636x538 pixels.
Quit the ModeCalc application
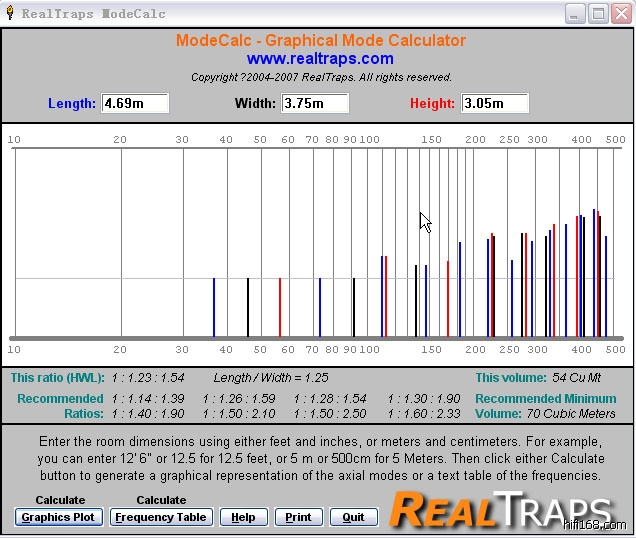353,517
